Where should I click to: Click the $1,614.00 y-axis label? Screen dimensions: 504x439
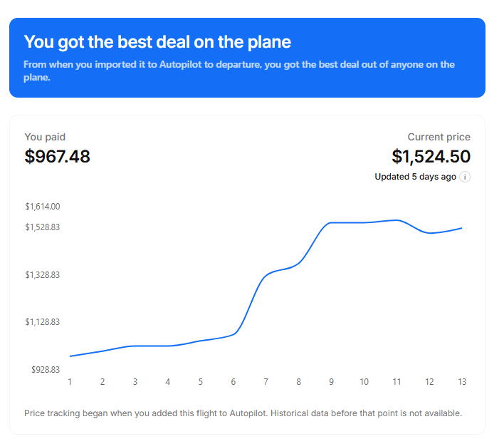(43, 207)
